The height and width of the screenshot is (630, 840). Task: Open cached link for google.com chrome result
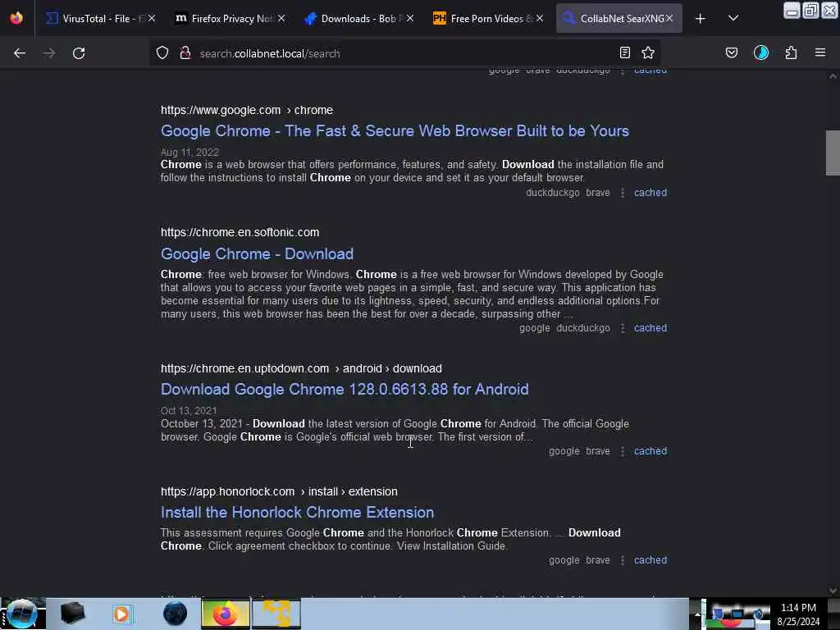click(651, 192)
